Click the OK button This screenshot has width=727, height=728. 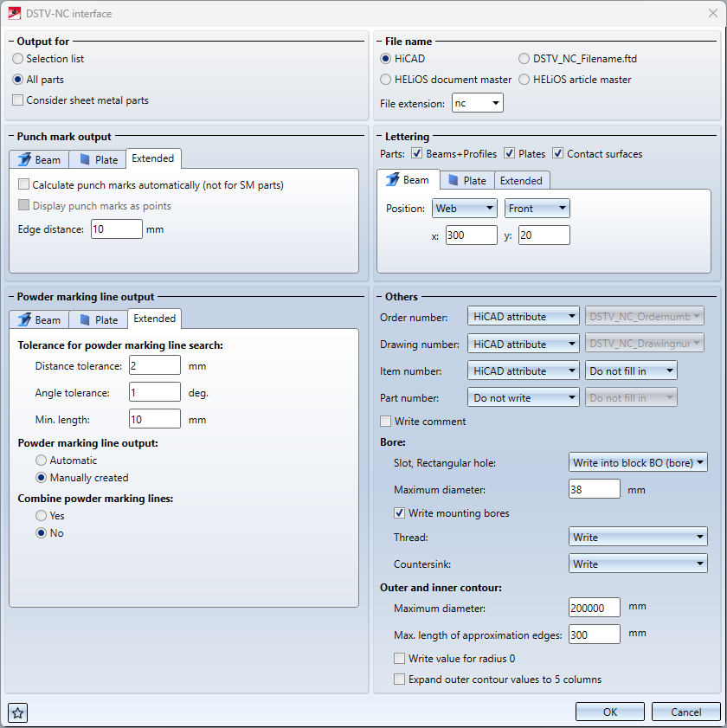pos(610,712)
